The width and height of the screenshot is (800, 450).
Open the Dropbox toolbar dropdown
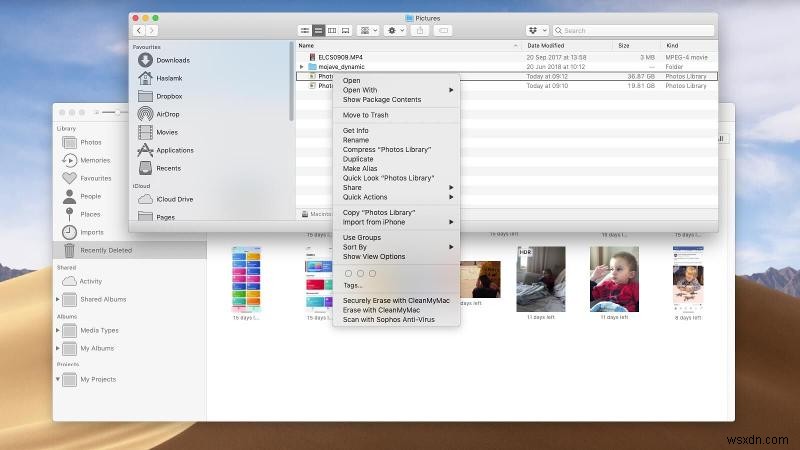(537, 31)
